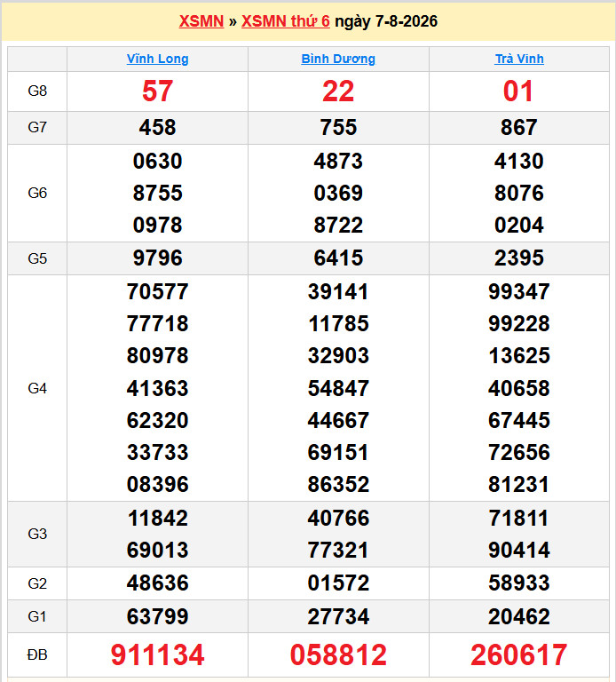Select G4 number 39141
Screen dimensions: 616x682
pos(338,292)
